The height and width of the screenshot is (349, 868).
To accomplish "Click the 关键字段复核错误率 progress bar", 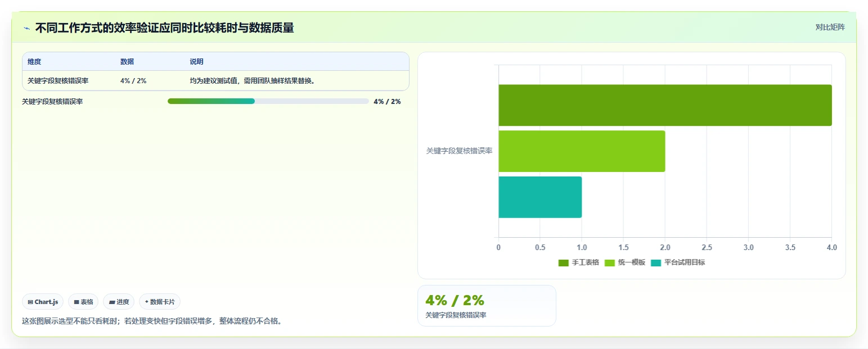I will [268, 101].
